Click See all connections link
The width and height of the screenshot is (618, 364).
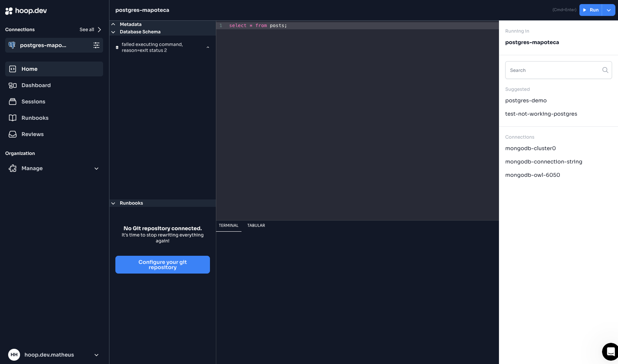[90, 30]
